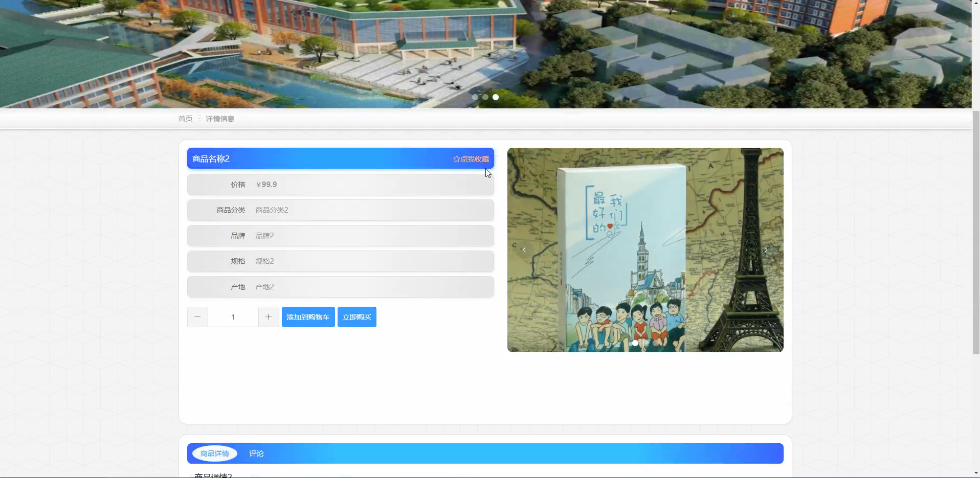Click the active product image carousel dot
Screen dimensions: 980x478
tap(635, 343)
